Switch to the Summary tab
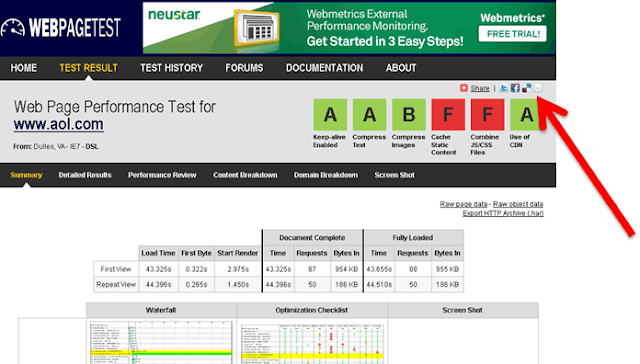This screenshot has width=640, height=364. tap(26, 175)
